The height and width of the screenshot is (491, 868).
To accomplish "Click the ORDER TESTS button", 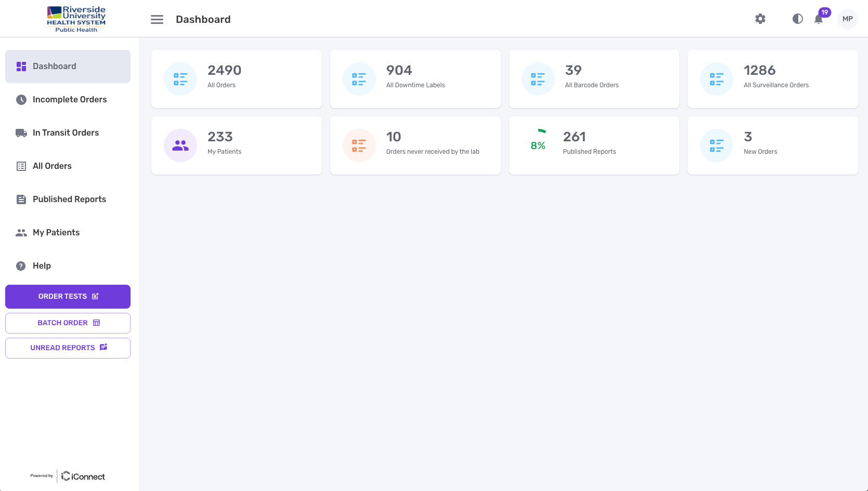I will (x=68, y=296).
